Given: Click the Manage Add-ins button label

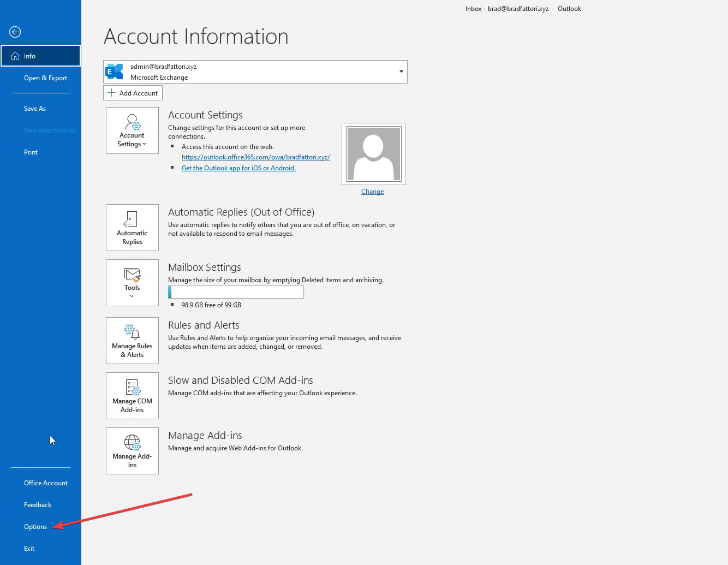Looking at the screenshot, I should pos(132,461).
